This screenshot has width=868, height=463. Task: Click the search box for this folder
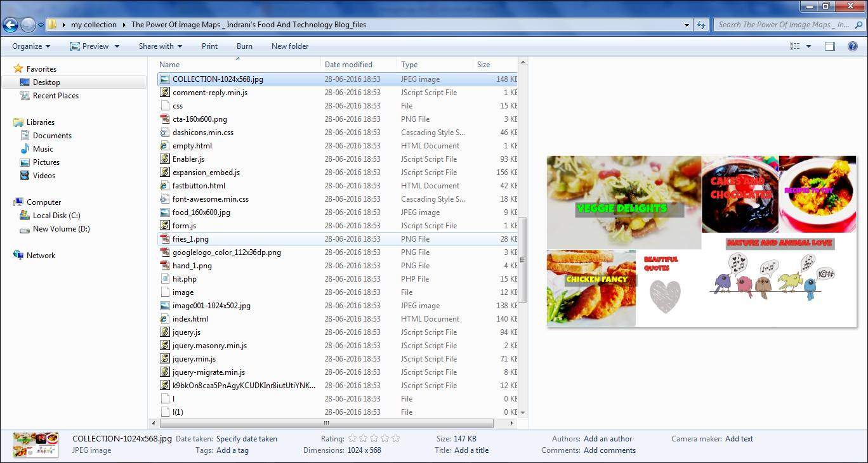click(784, 25)
